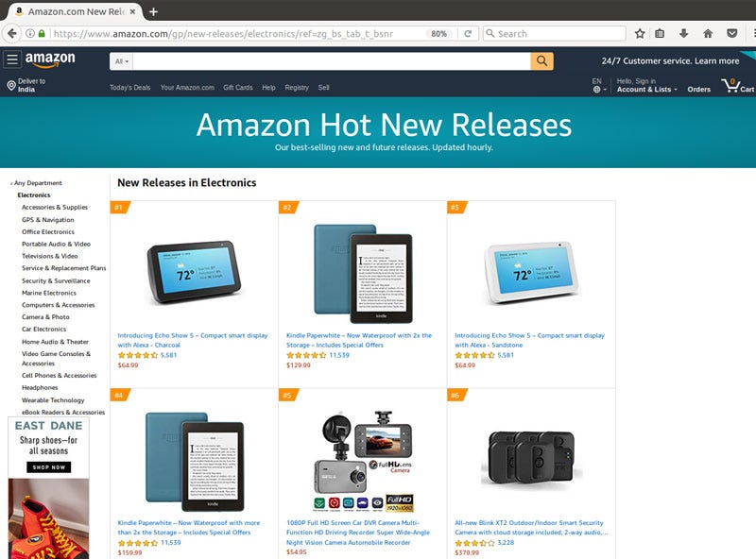Bookmark this page with the star icon
This screenshot has width=756, height=559.
pos(640,33)
